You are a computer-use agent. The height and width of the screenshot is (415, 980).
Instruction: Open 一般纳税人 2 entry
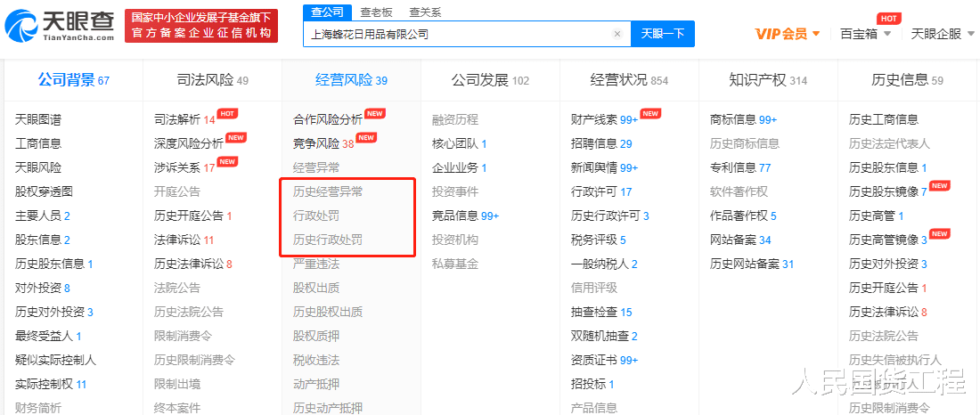(x=604, y=264)
